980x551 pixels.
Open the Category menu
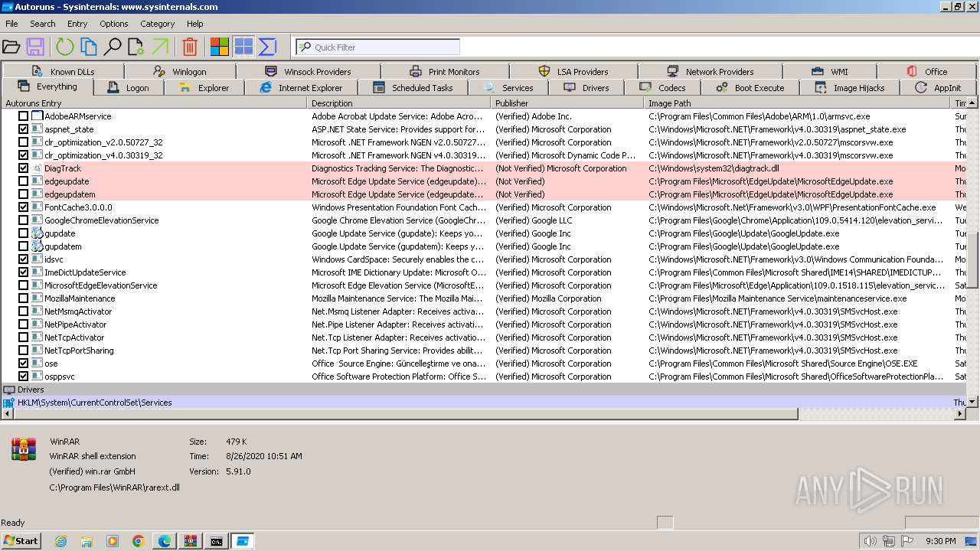[158, 24]
